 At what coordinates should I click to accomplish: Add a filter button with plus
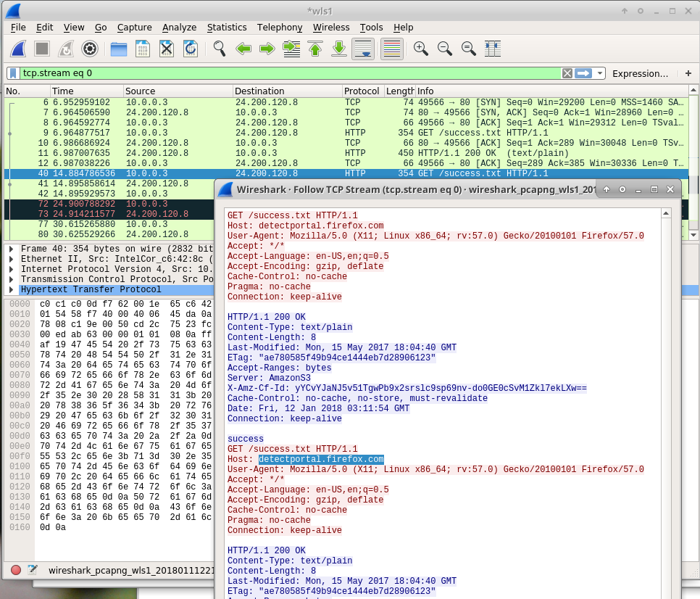pyautogui.click(x=688, y=73)
